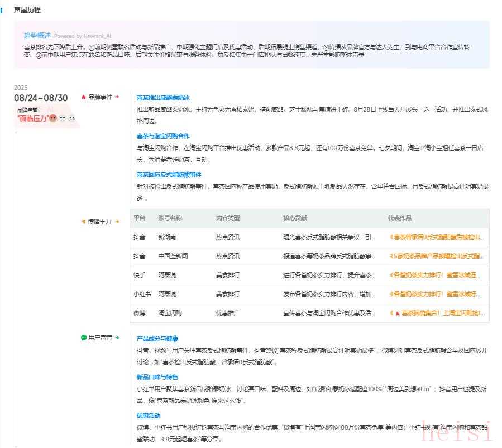Click the flame icon in the 淘宝闪购 row's 代表作品
The image size is (502, 448).
(398, 314)
